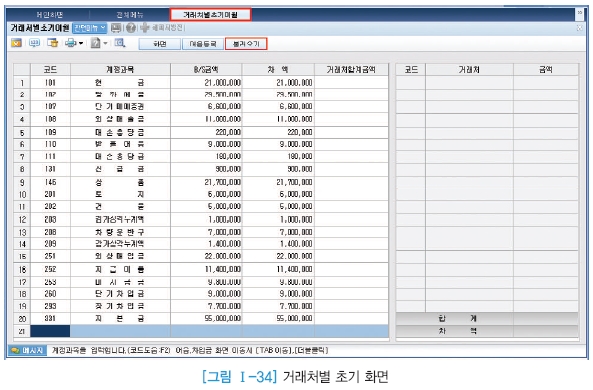This screenshot has width=593, height=390.
Task: Click the 불러오기 button
Action: tap(246, 44)
